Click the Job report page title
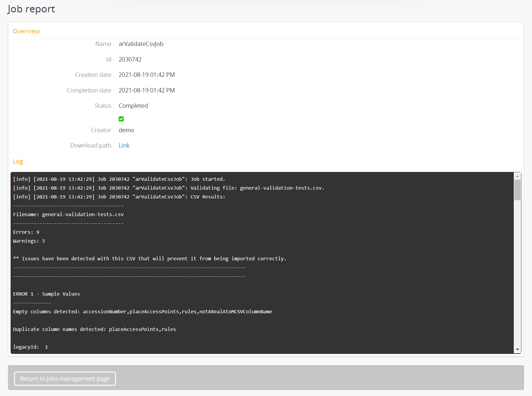The height and width of the screenshot is (396, 532). pyautogui.click(x=31, y=9)
